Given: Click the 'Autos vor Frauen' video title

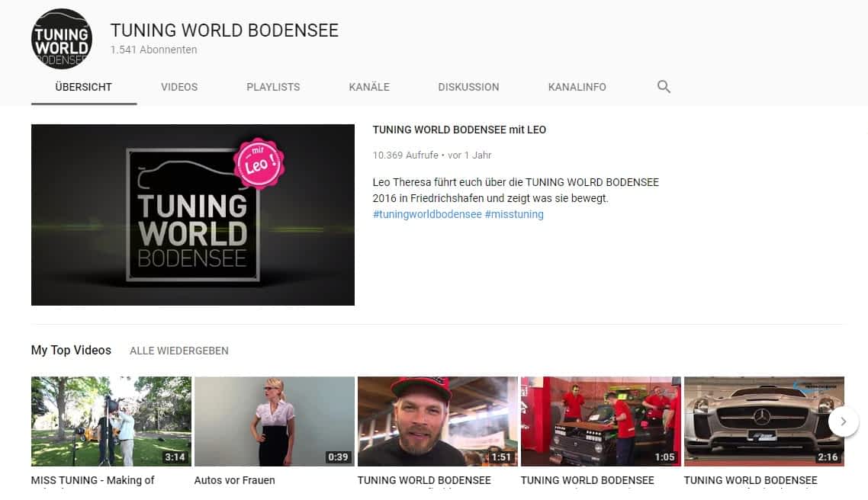Looking at the screenshot, I should tap(235, 480).
